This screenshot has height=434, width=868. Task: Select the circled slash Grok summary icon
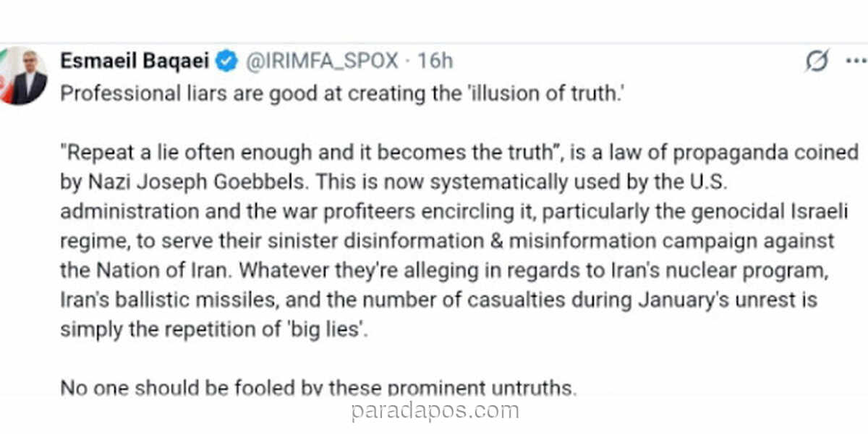point(816,61)
